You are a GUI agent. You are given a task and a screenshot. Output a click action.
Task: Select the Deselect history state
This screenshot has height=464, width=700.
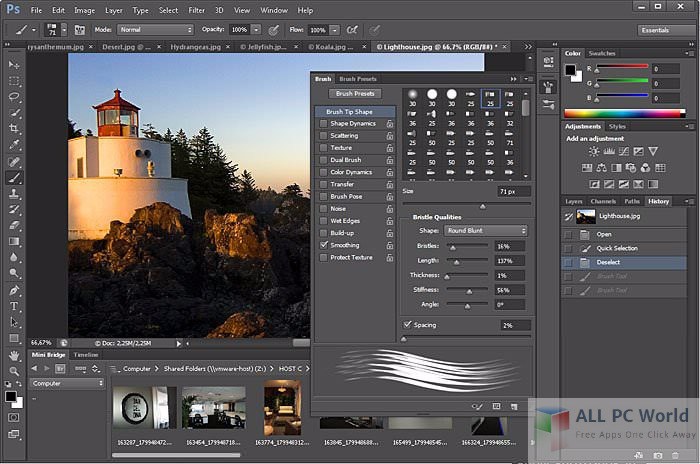[x=624, y=262]
